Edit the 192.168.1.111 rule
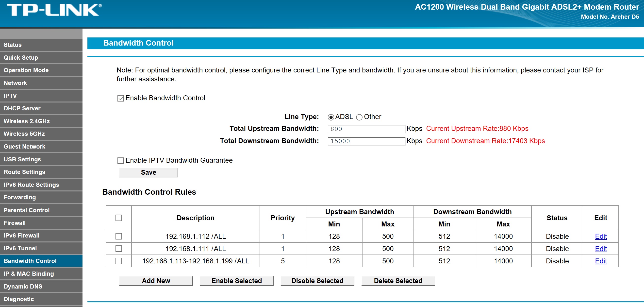 click(601, 248)
